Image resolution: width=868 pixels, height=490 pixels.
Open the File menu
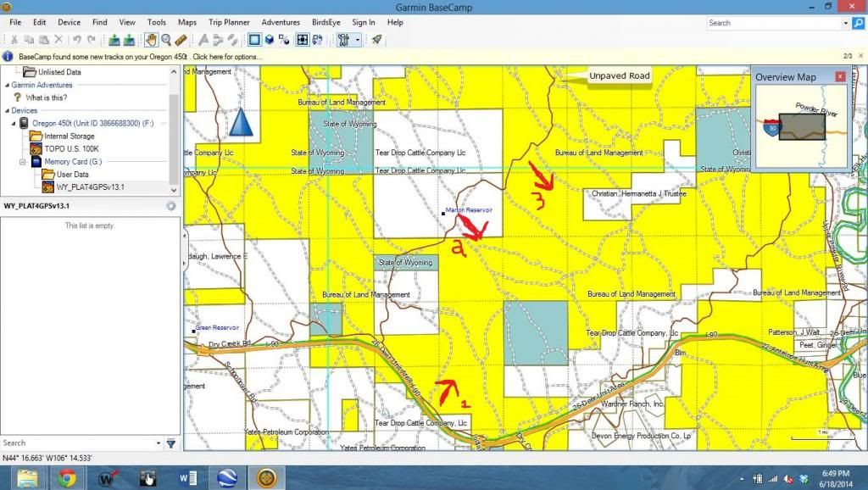coord(15,22)
